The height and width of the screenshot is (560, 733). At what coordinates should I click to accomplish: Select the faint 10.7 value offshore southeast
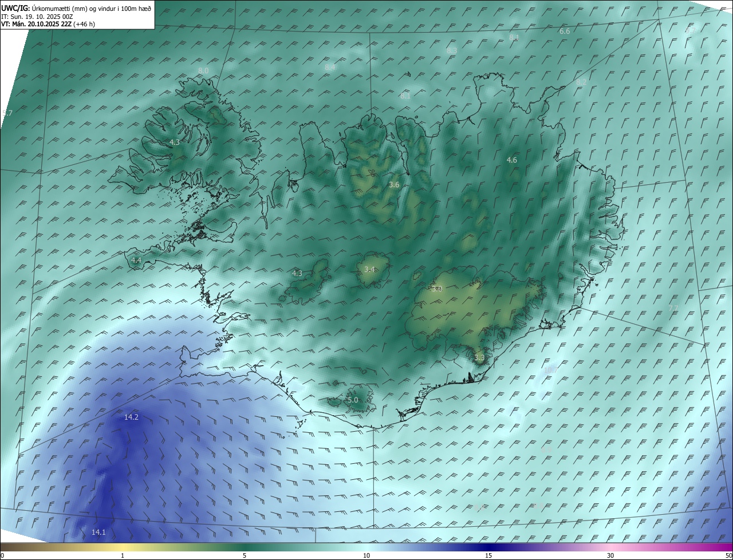550,370
